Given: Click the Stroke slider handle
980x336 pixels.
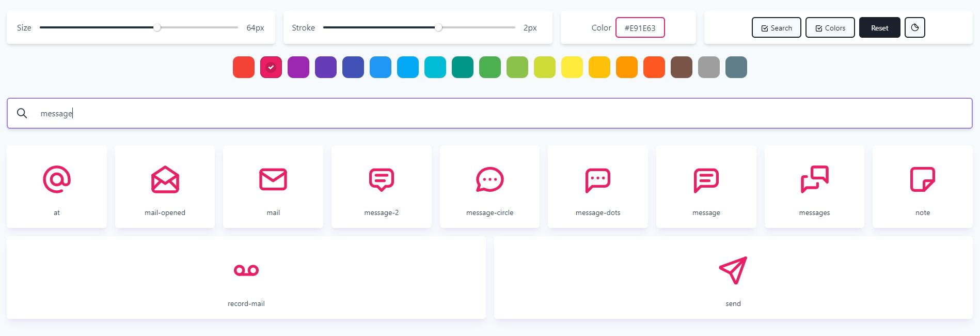Looking at the screenshot, I should tap(438, 28).
